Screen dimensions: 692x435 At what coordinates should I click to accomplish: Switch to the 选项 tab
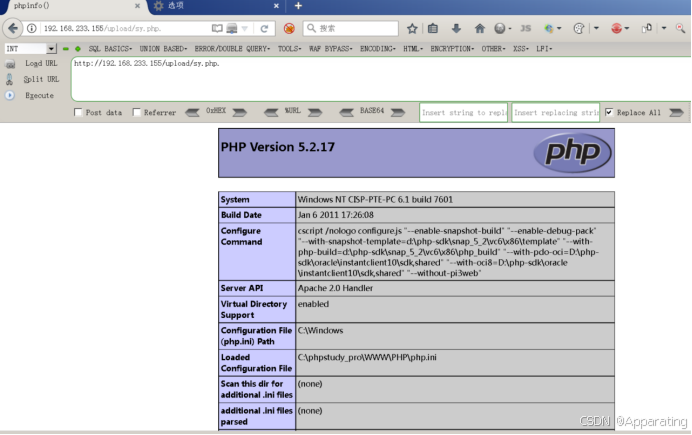[216, 6]
